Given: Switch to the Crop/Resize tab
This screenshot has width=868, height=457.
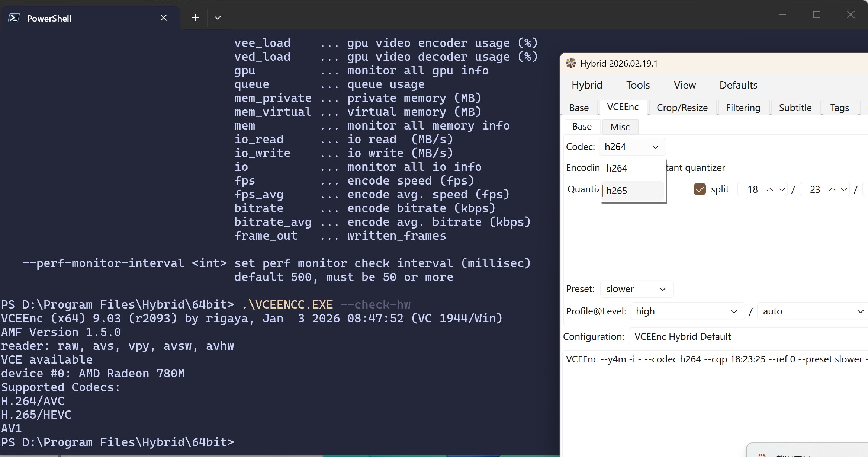Looking at the screenshot, I should 682,108.
